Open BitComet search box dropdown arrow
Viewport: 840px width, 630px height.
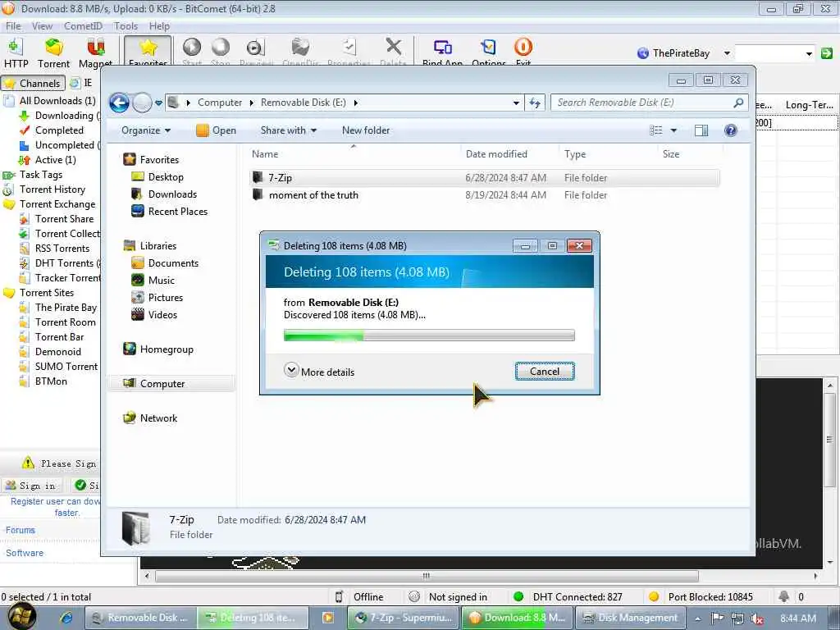point(808,53)
